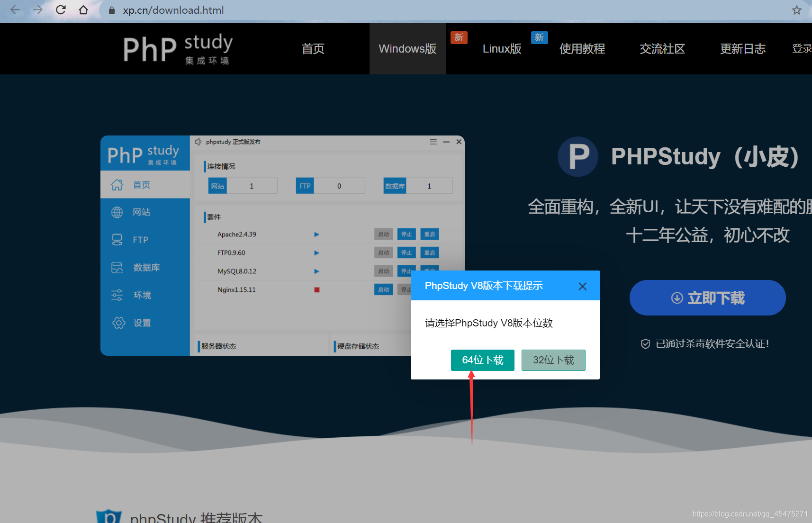Stop the MySQL8.0.12 service with 停止

pyautogui.click(x=406, y=271)
